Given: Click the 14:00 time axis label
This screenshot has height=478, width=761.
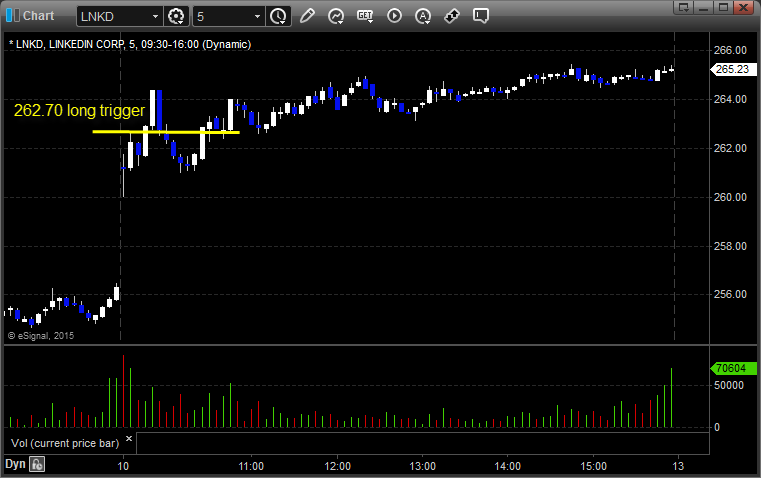Looking at the screenshot, I should [x=508, y=466].
